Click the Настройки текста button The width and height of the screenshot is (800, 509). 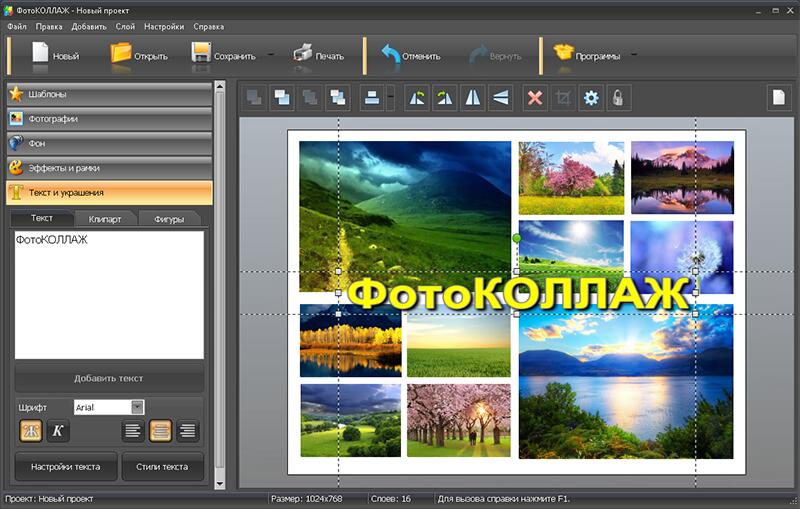coord(65,466)
